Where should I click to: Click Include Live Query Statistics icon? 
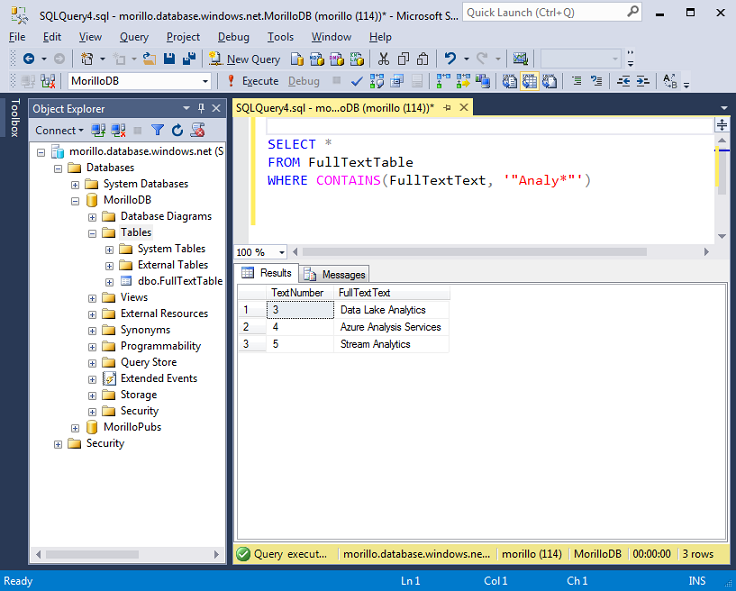point(463,81)
